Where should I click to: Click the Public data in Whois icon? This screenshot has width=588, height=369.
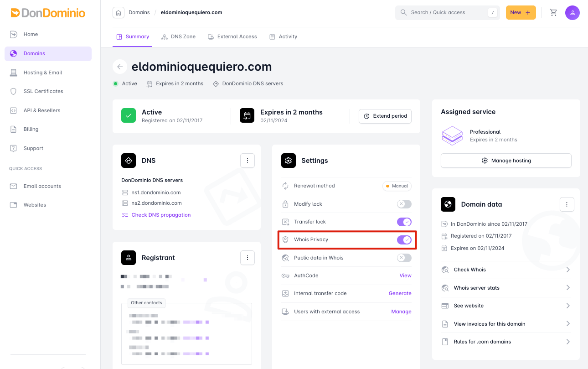(285, 258)
